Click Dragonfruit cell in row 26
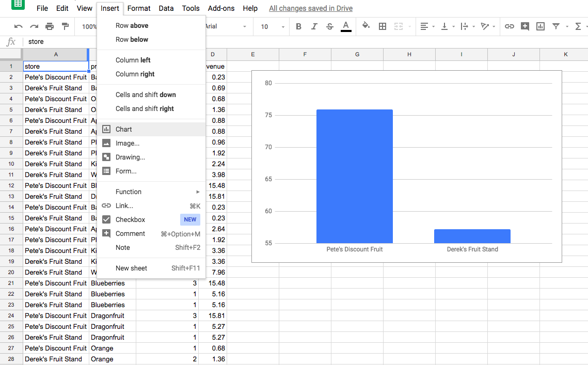588x365 pixels. point(113,337)
